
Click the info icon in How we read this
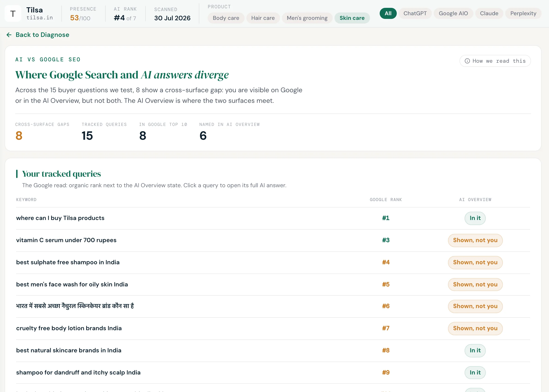click(467, 61)
